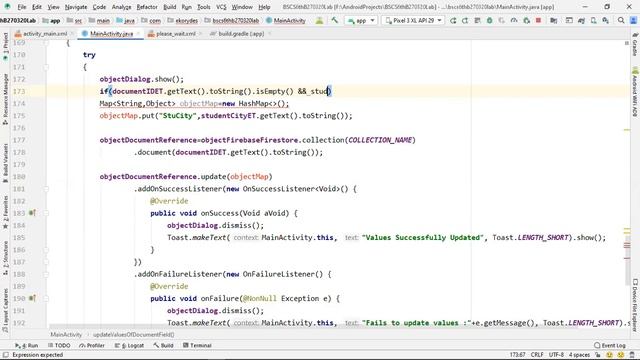The width and height of the screenshot is (640, 360).
Task: Click the user account icon in toolbar
Action: point(633,20)
